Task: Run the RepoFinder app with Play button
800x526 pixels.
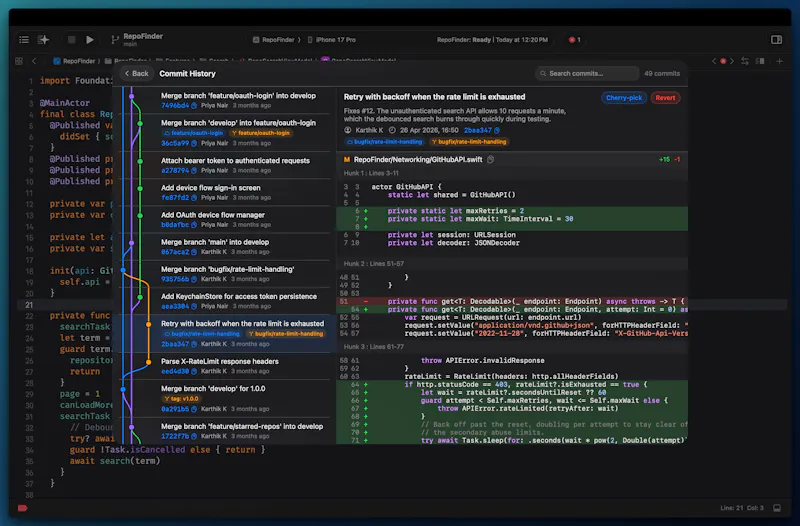Action: [90, 39]
